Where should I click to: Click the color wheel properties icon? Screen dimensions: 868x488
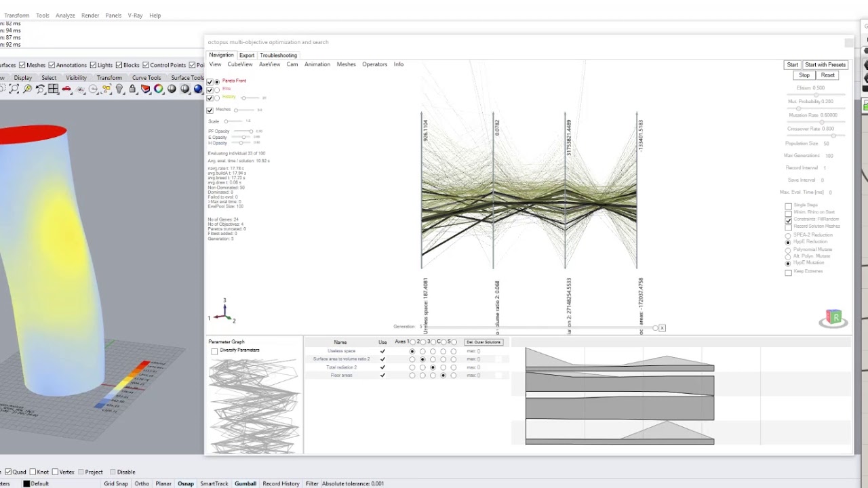click(x=159, y=89)
